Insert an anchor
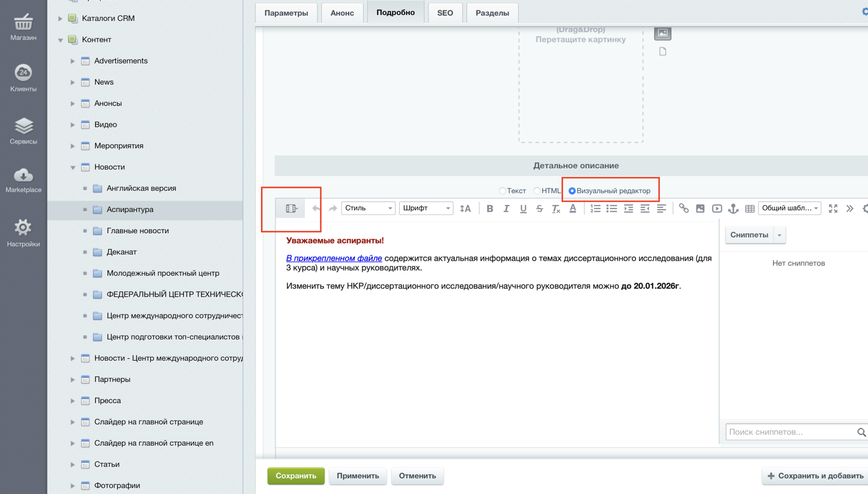 coord(733,209)
